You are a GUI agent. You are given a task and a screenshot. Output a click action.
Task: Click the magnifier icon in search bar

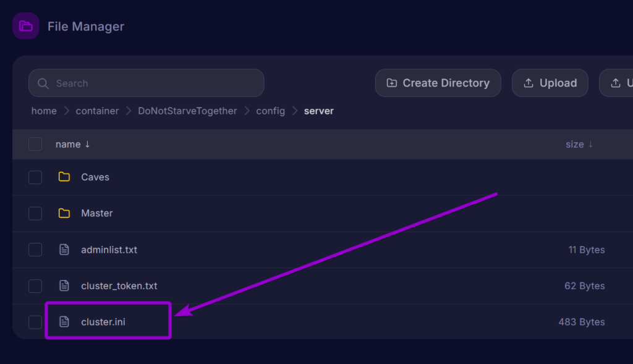(43, 83)
